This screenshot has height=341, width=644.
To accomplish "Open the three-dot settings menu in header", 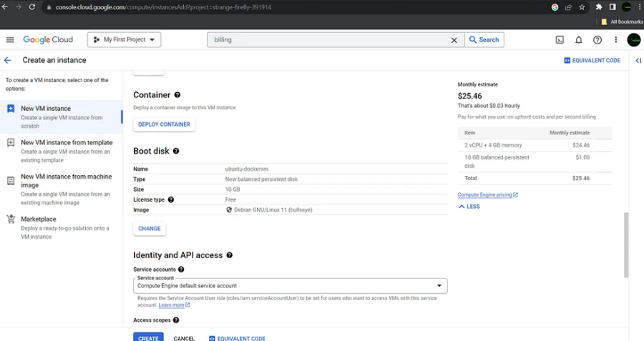I will point(615,40).
